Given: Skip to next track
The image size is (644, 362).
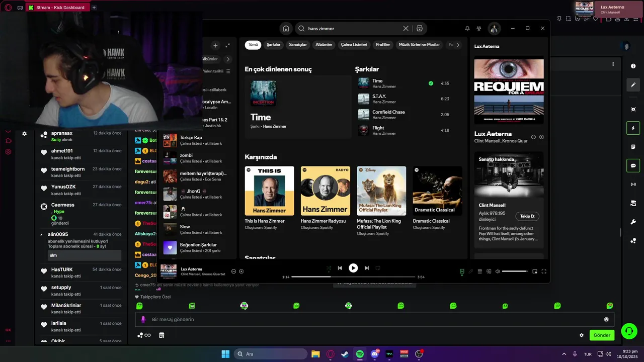Looking at the screenshot, I should tap(367, 268).
